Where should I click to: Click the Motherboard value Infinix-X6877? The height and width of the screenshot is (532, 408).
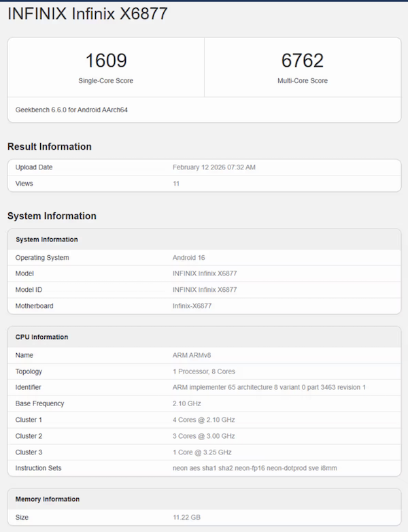pyautogui.click(x=192, y=306)
